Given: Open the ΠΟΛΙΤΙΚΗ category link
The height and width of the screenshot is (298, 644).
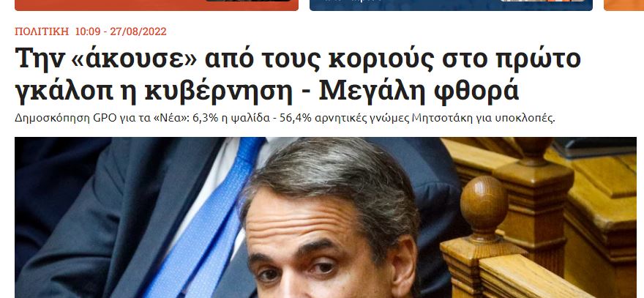Looking at the screenshot, I should pyautogui.click(x=42, y=31).
